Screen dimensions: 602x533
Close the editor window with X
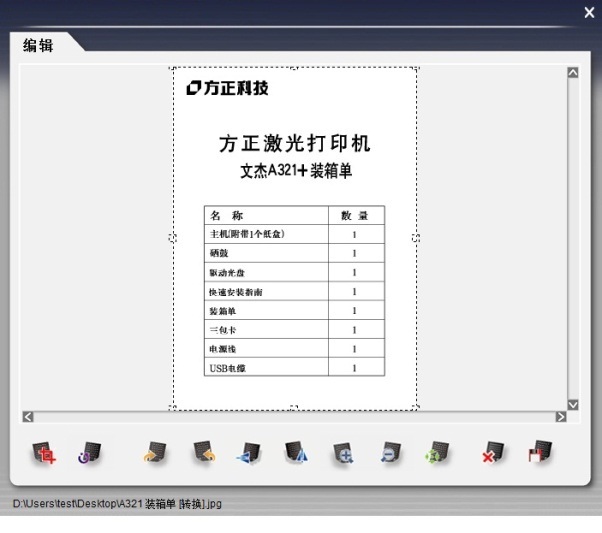[x=589, y=13]
